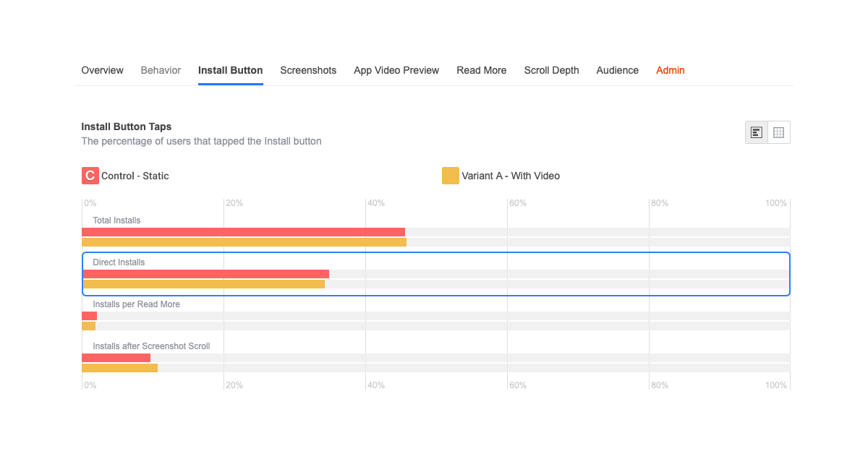Toggle the Control - Static legend label
The width and height of the screenshot is (868, 454).
(135, 176)
